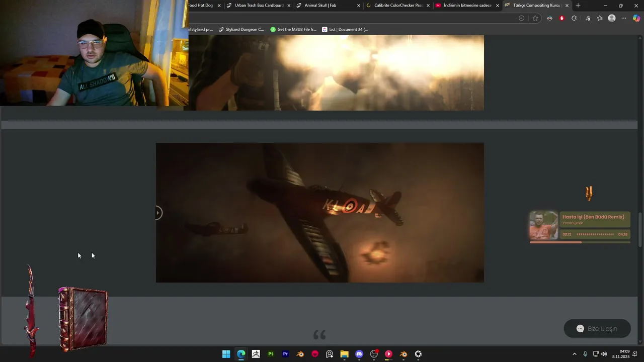
Task: Click the Bize Ulaşın chat button
Action: coord(597,329)
